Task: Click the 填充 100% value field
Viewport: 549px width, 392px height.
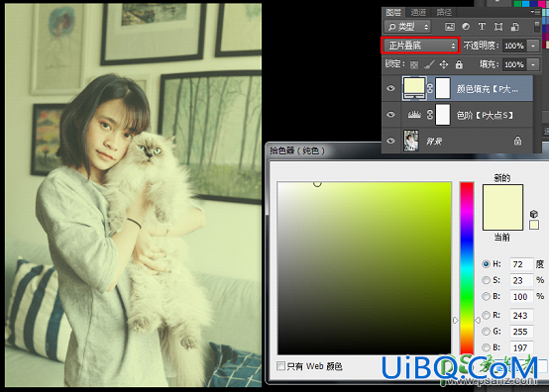Action: (514, 64)
